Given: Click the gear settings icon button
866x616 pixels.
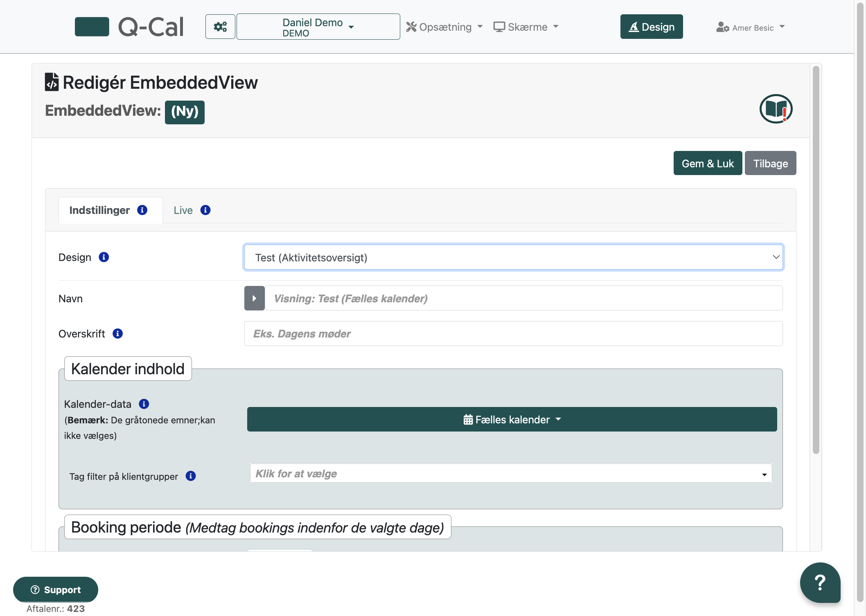Looking at the screenshot, I should pyautogui.click(x=220, y=27).
